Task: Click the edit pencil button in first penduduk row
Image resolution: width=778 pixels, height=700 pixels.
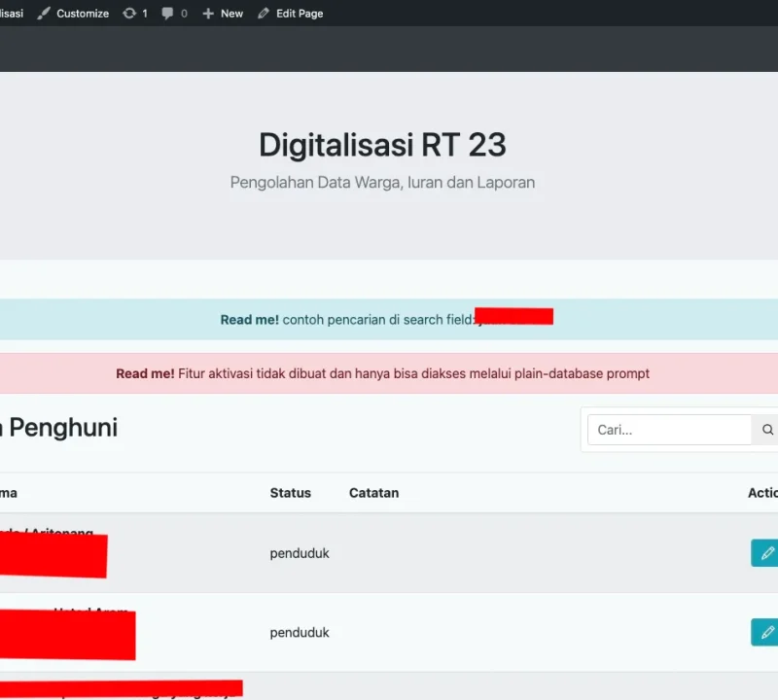Action: coord(765,552)
